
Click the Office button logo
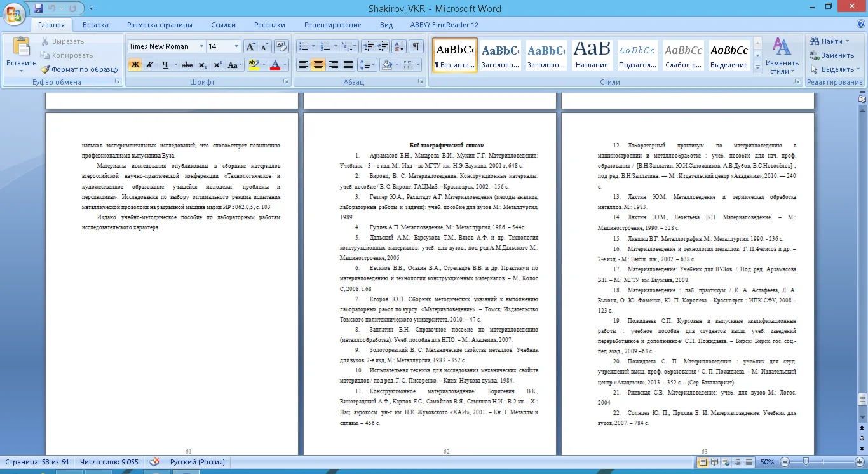14,11
